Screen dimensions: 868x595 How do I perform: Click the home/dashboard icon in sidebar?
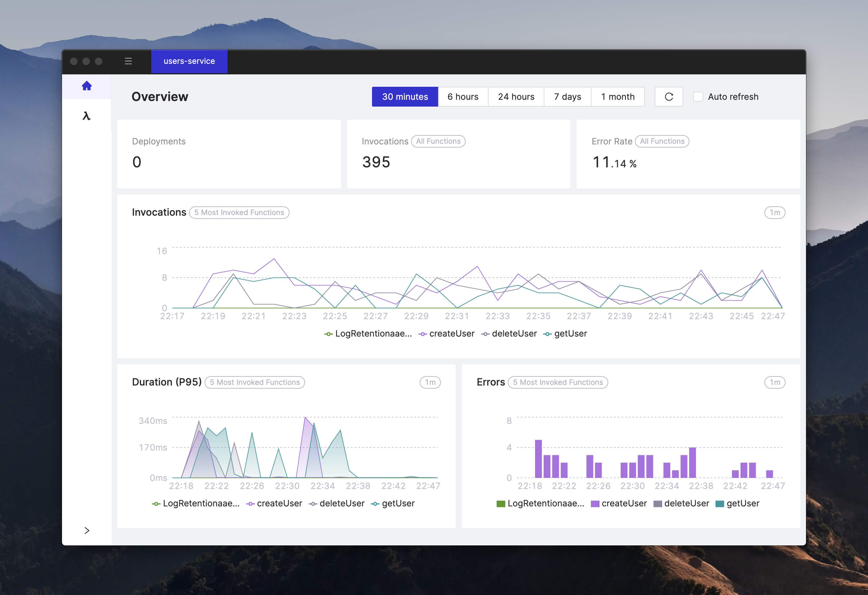coord(87,86)
